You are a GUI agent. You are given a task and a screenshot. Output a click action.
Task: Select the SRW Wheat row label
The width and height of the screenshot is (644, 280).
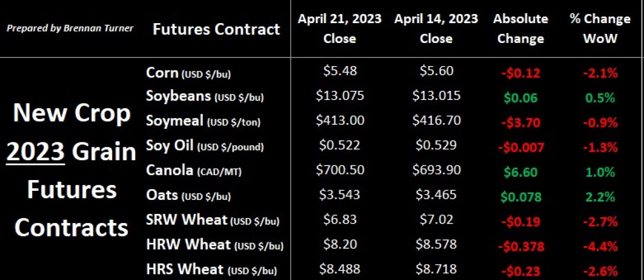coord(213,219)
